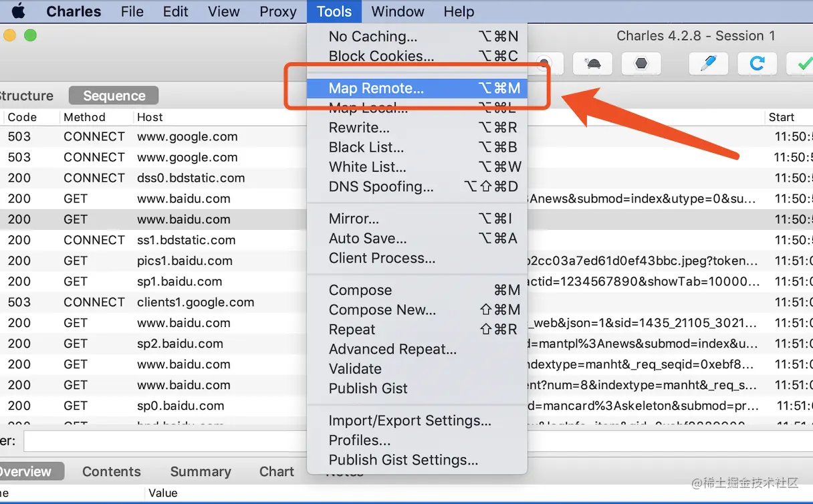Open Profiles... menu entry
813x504 pixels.
(417, 440)
